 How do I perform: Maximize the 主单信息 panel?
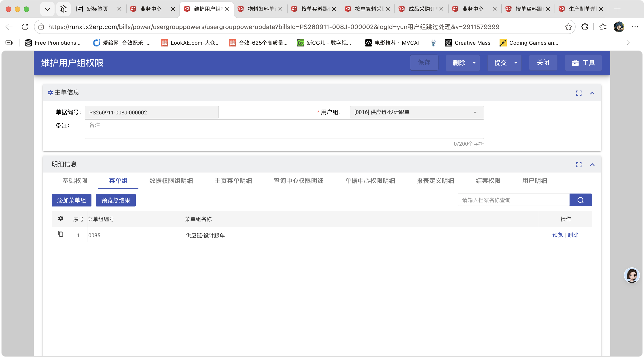[x=579, y=93]
